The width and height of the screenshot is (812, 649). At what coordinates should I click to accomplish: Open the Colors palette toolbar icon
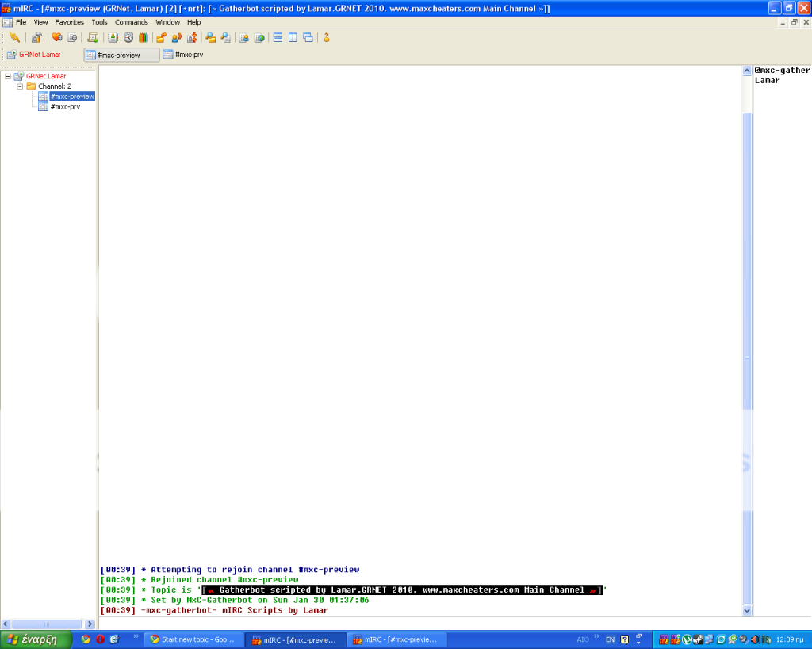click(144, 37)
